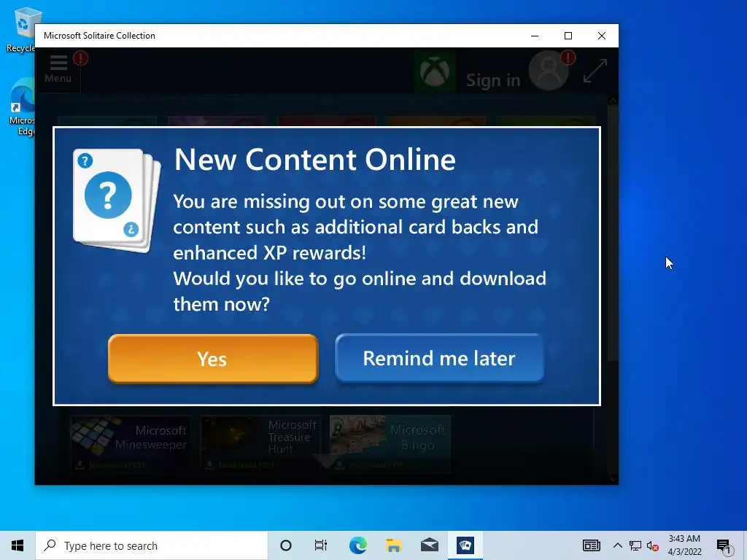
Task: Select the Recycle Bin desktop icon
Action: click(21, 29)
